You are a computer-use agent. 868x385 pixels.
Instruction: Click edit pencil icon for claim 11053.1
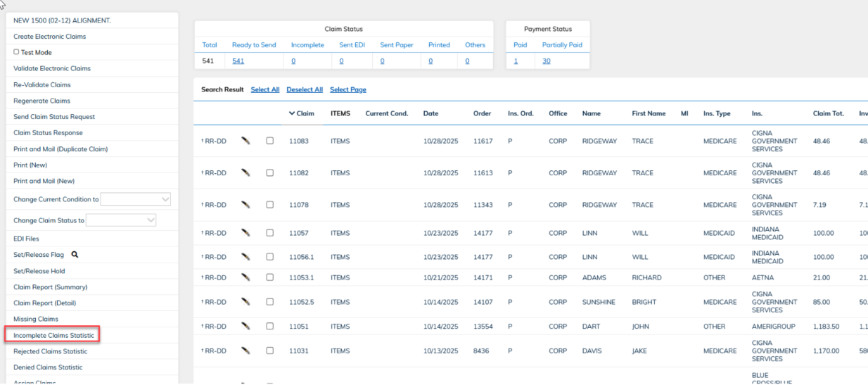pos(245,277)
